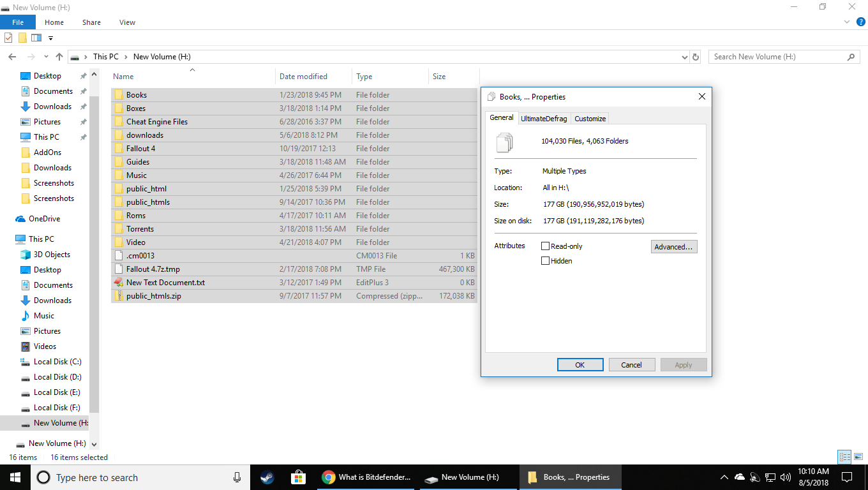Image resolution: width=868 pixels, height=490 pixels.
Task: Open the Customize Quick Access Toolbar dropdown
Action: point(50,38)
